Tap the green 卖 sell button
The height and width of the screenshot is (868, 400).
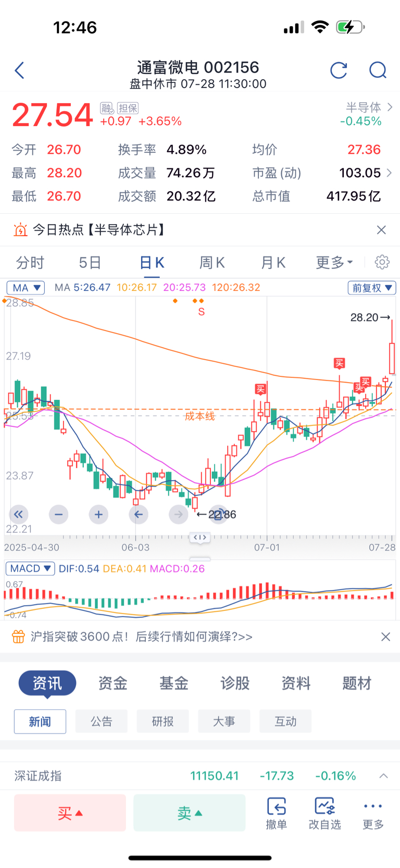[x=189, y=813]
